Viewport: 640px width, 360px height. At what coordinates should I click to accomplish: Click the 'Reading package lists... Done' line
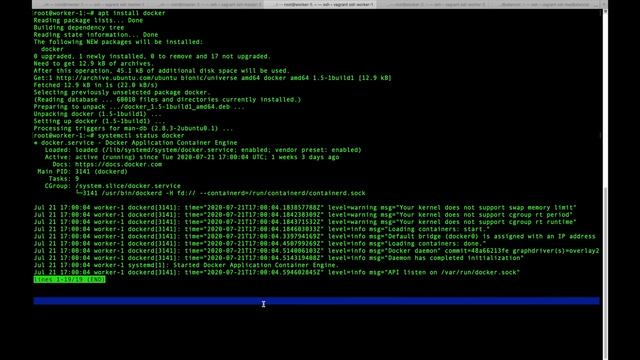pos(88,20)
